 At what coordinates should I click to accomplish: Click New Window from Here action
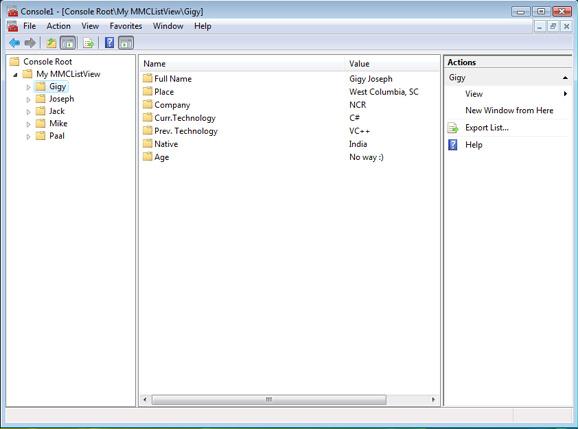(x=509, y=111)
